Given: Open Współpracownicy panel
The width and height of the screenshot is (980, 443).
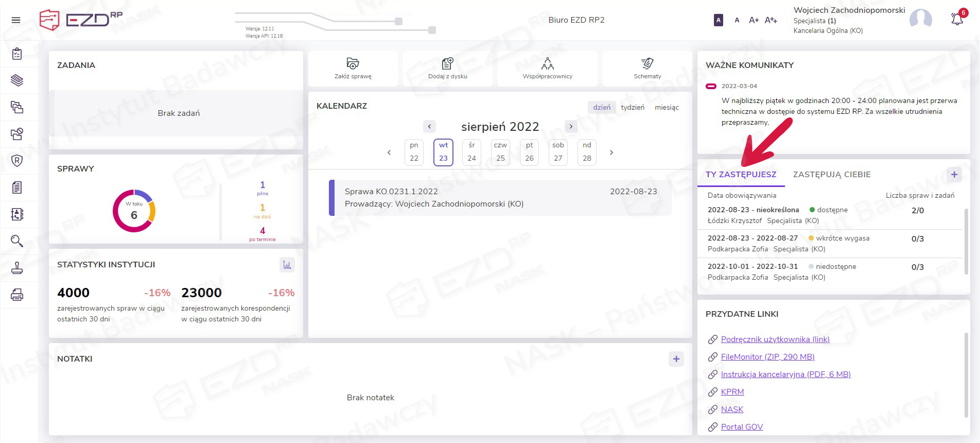Looking at the screenshot, I should (x=547, y=68).
